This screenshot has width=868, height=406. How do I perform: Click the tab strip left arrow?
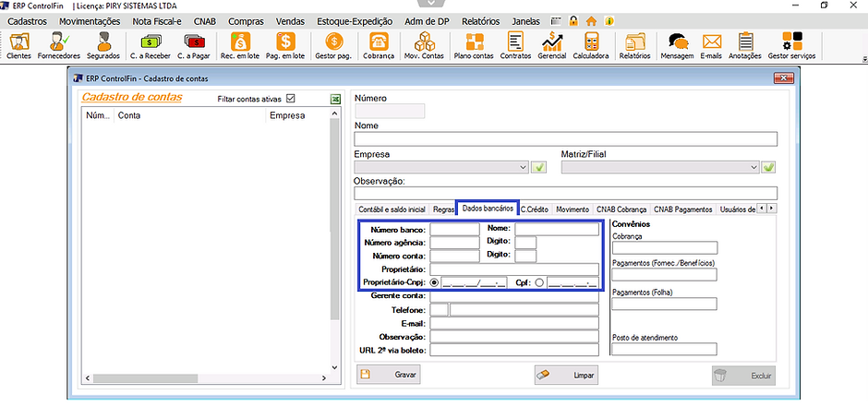pos(762,209)
